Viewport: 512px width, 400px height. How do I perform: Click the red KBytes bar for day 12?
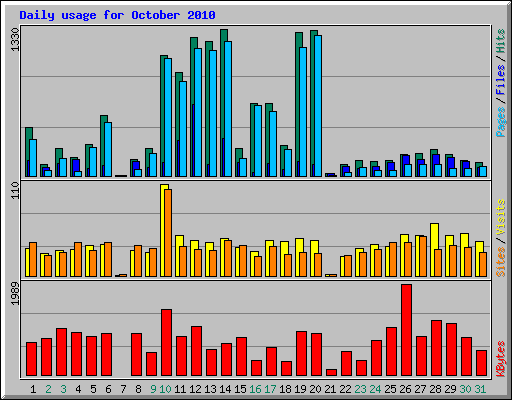coord(196,351)
